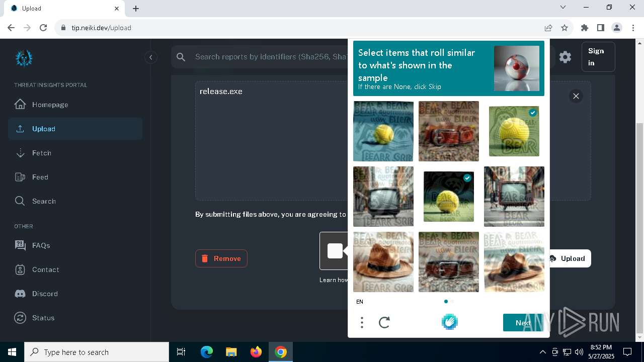Image resolution: width=644 pixels, height=362 pixels.
Task: Go to the Fetch page
Action: (x=75, y=153)
